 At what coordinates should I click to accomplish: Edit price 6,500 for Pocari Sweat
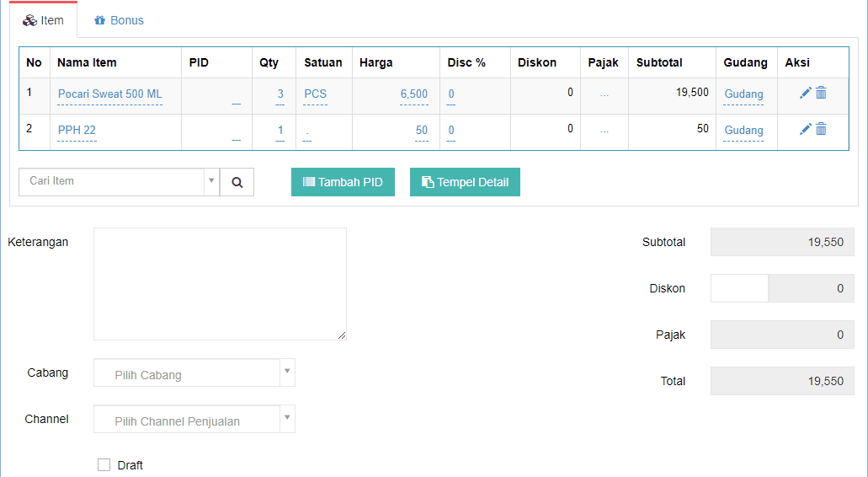click(414, 94)
